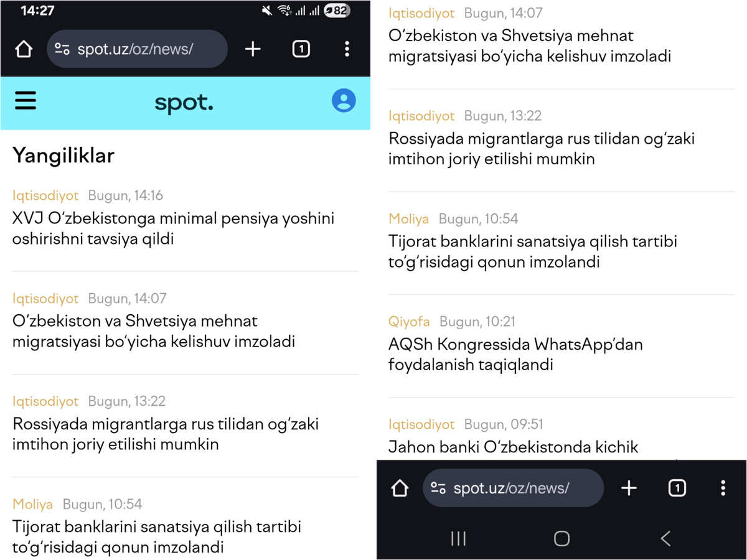Open tab switcher in top browser bar
The width and height of the screenshot is (747, 560).
tap(301, 49)
